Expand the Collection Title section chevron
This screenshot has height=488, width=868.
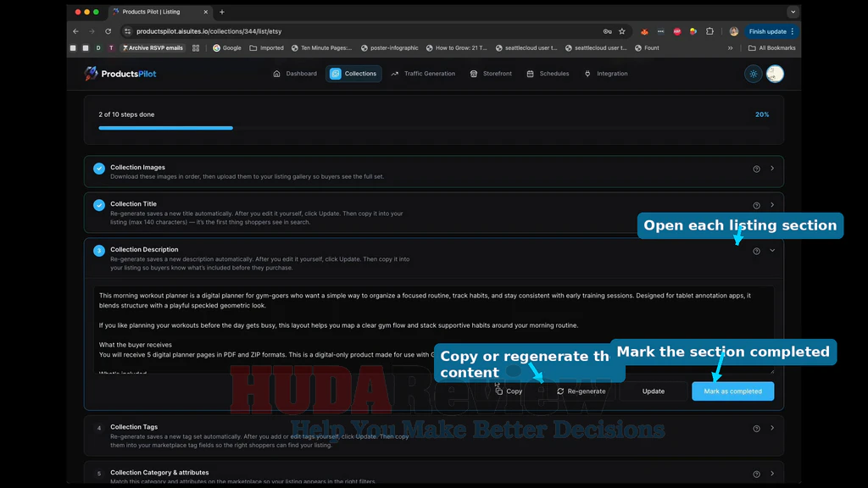point(772,205)
